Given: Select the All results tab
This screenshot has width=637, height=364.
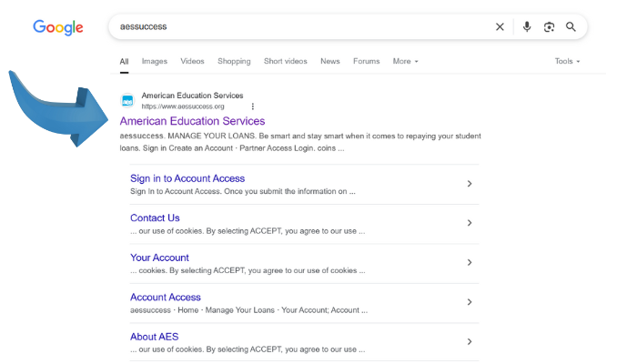Looking at the screenshot, I should pyautogui.click(x=124, y=61).
